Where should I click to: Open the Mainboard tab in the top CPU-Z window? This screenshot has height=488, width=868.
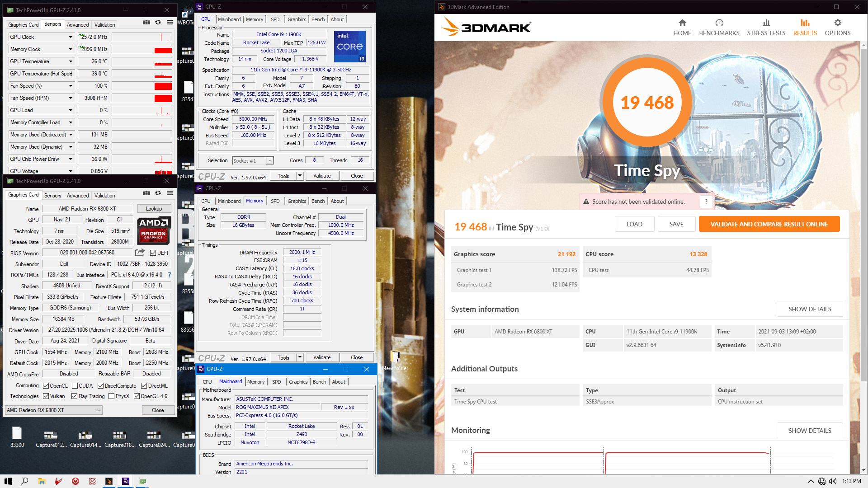pyautogui.click(x=229, y=19)
